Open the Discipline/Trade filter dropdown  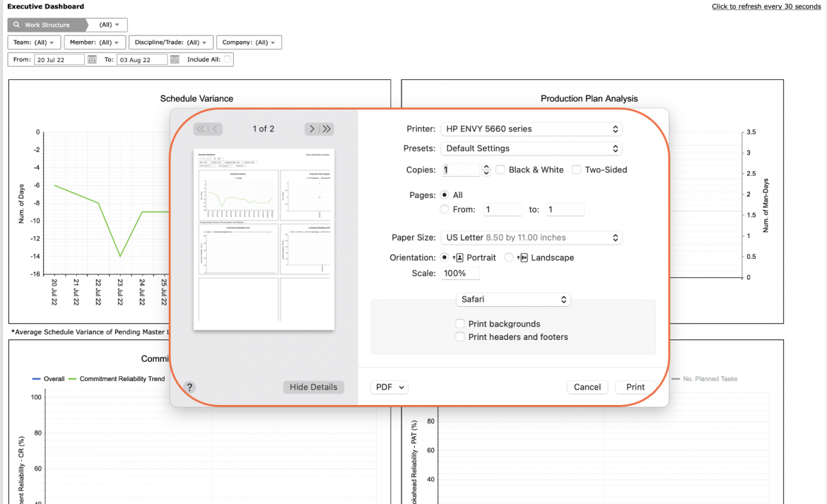171,42
